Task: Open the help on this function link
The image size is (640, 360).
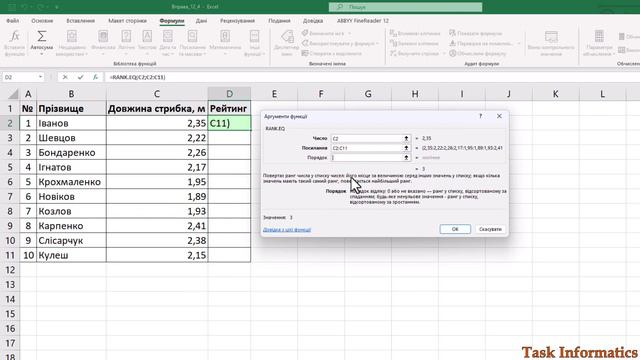Action: pos(287,230)
